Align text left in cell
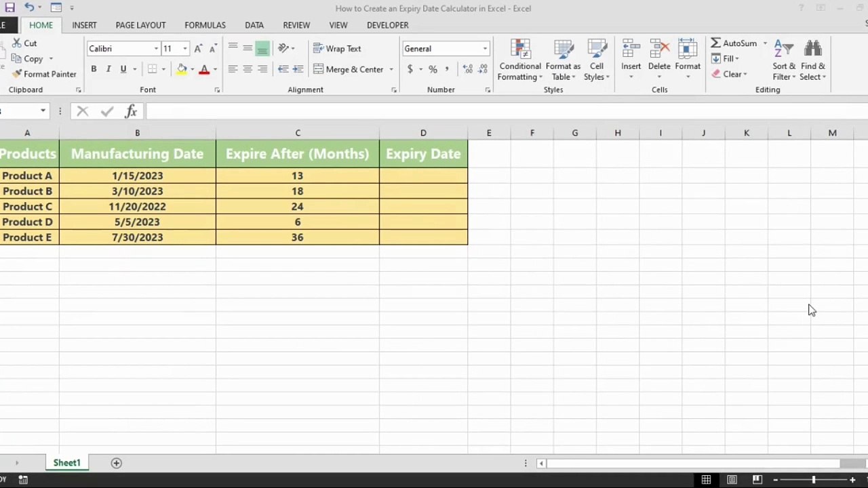This screenshot has height=488, width=868. pyautogui.click(x=233, y=69)
